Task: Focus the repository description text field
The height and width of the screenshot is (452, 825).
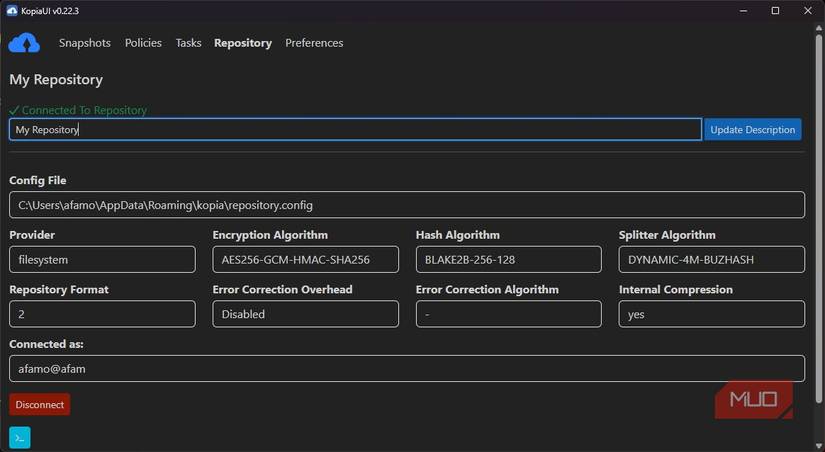Action: point(355,129)
